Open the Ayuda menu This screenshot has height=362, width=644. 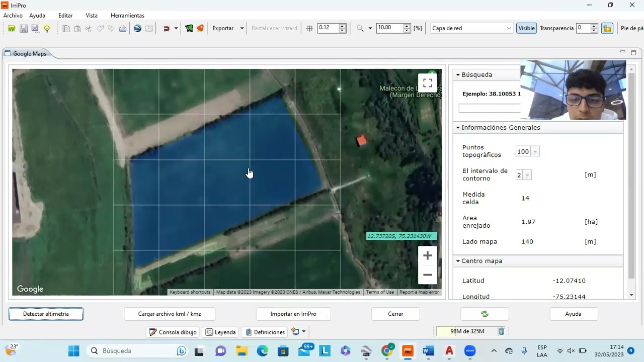[x=37, y=16]
